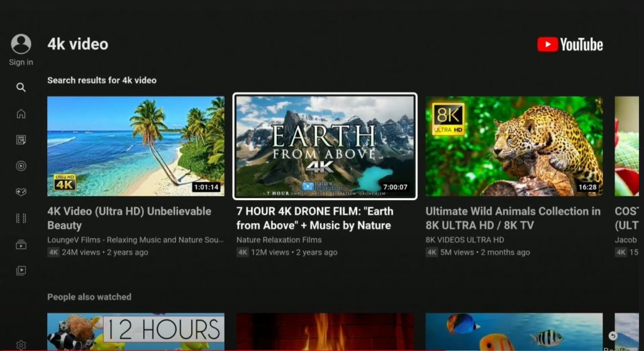Click the LoungeV Films channel name
This screenshot has height=351, width=644.
coord(136,240)
